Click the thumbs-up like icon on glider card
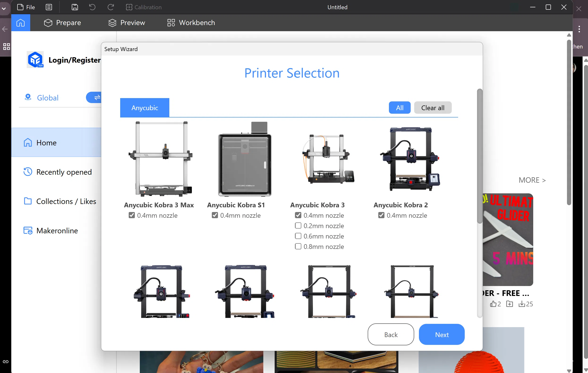This screenshot has width=588, height=373. pyautogui.click(x=493, y=304)
